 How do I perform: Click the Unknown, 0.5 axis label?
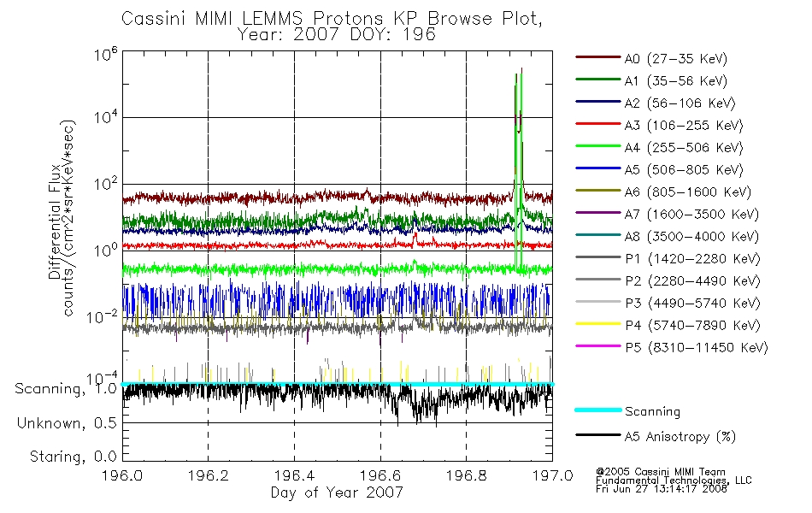tap(67, 423)
